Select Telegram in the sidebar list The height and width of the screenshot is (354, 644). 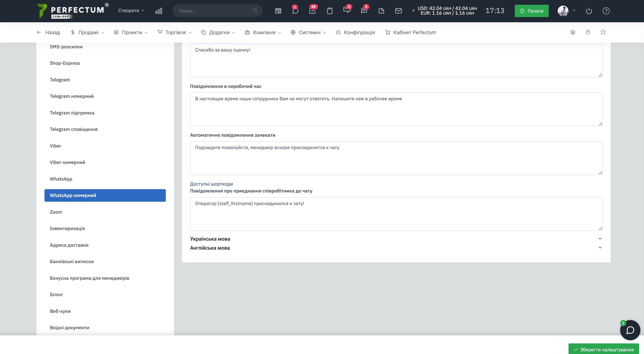60,80
